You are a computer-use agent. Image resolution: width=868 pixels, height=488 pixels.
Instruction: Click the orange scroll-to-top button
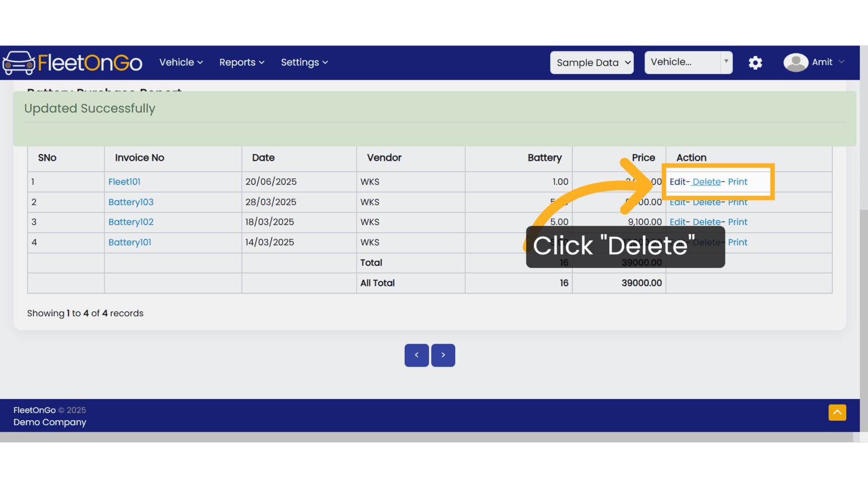tap(837, 413)
